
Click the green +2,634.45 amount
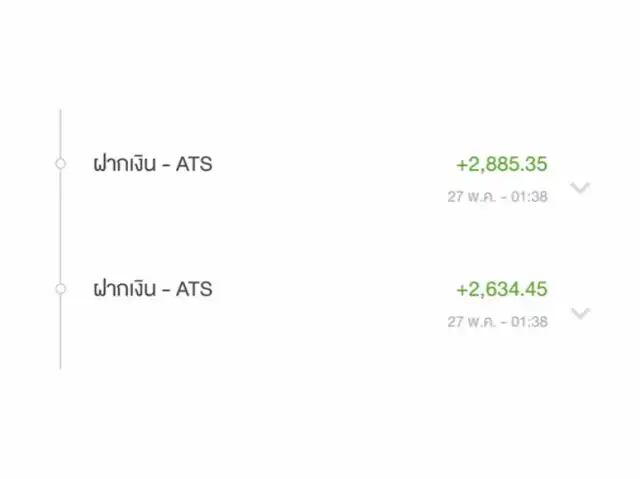click(x=502, y=289)
